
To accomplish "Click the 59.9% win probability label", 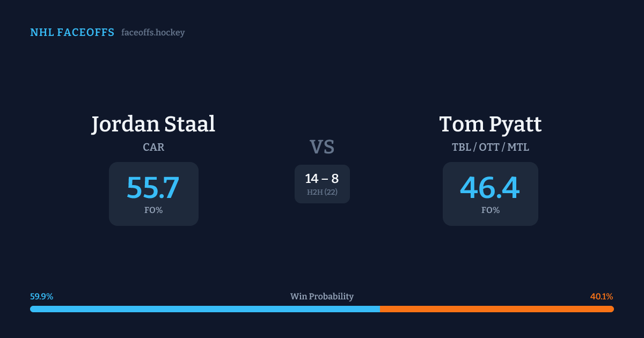I will (x=41, y=297).
